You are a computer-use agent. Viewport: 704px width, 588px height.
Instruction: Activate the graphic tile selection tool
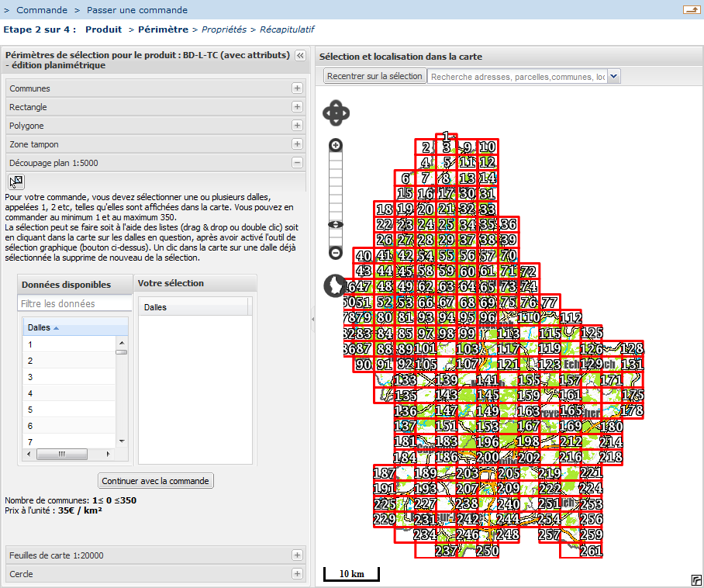pos(16,182)
